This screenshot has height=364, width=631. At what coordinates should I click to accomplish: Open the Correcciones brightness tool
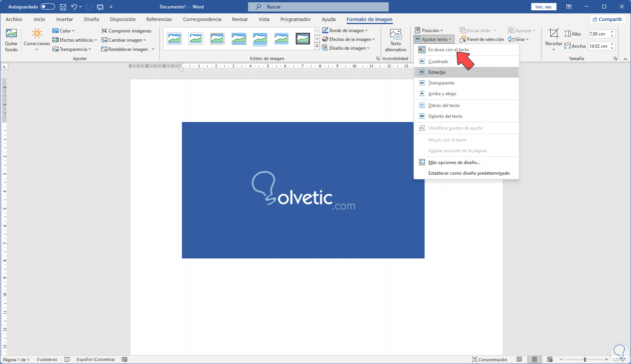click(x=37, y=40)
